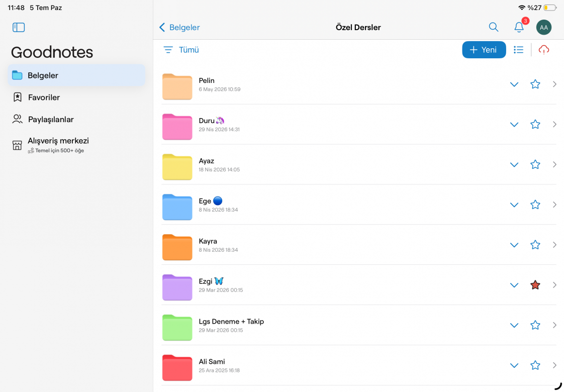Click the date 18 Nis 2026 14:05
The height and width of the screenshot is (392, 564).
click(219, 169)
